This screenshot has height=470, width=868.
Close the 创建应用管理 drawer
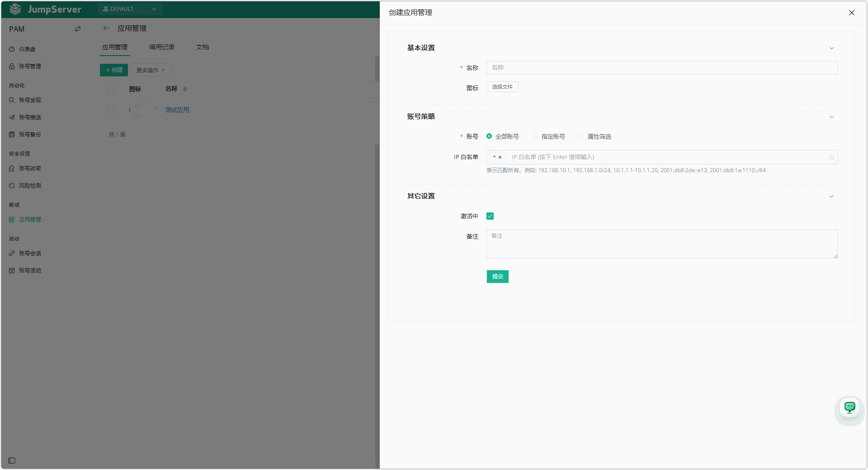point(852,13)
